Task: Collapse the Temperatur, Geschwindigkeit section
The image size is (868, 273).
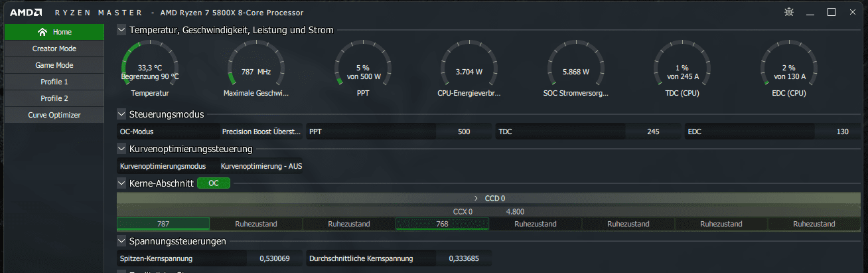Action: pyautogui.click(x=121, y=29)
